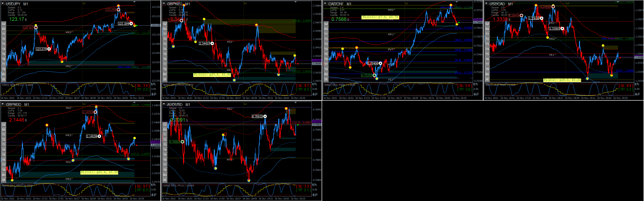Viewport: 644px width, 201px height.
Task: Click the BU button on the USDJPY chart
Action: 4,74
